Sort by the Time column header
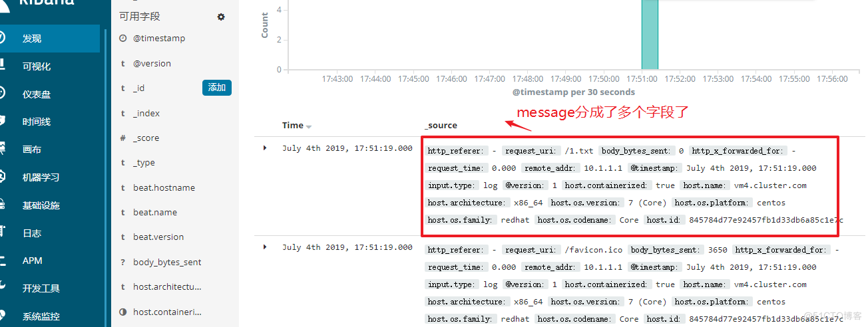Viewport: 868px width, 327px height. click(297, 126)
